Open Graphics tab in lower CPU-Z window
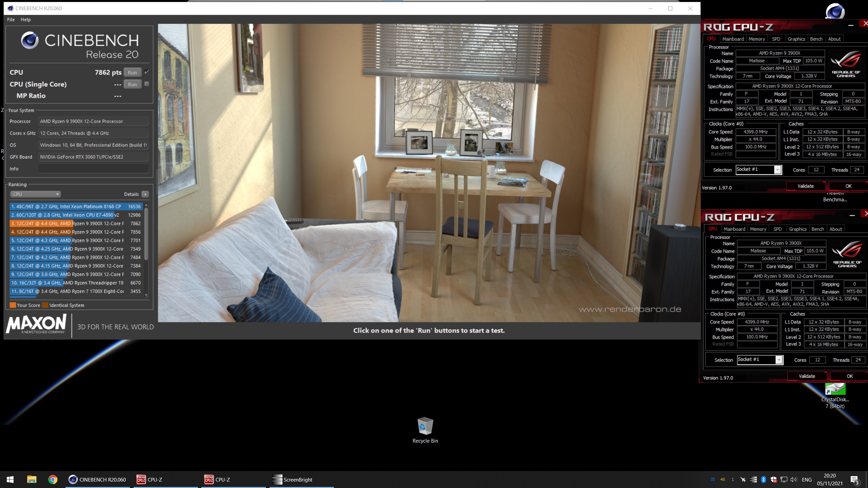 point(798,229)
